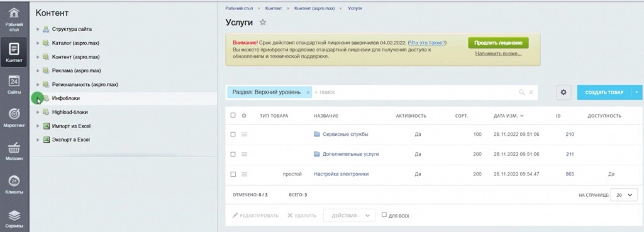Check the Дополнительные услуги row checkbox
The height and width of the screenshot is (232, 644).
233,154
